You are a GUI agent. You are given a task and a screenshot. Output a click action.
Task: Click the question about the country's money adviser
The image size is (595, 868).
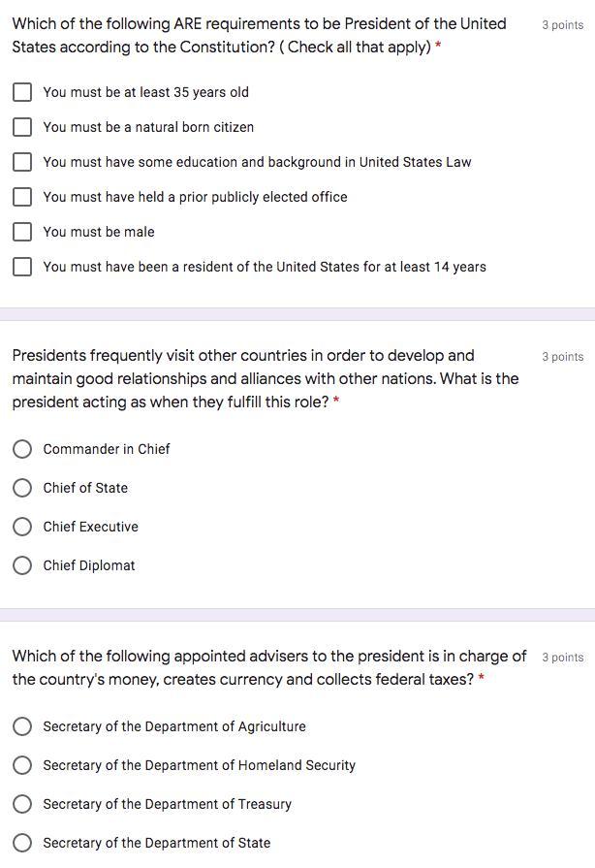point(269,667)
